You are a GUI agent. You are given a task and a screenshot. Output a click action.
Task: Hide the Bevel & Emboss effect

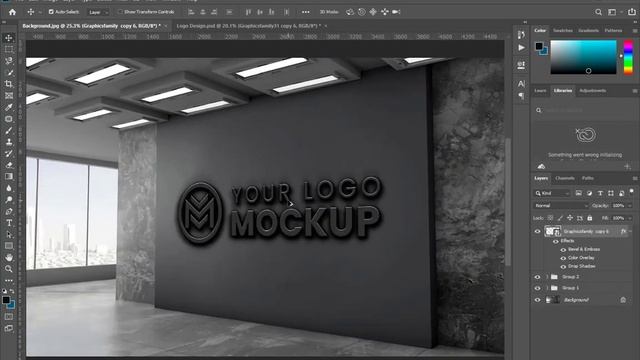pyautogui.click(x=563, y=249)
